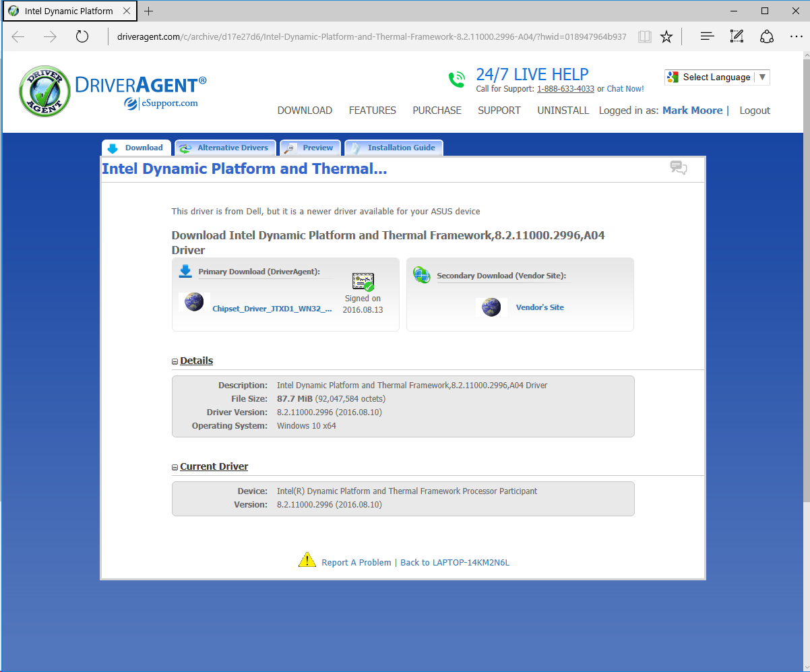Open Reading view book icon
Viewport: 810px width, 672px height.
pos(645,36)
